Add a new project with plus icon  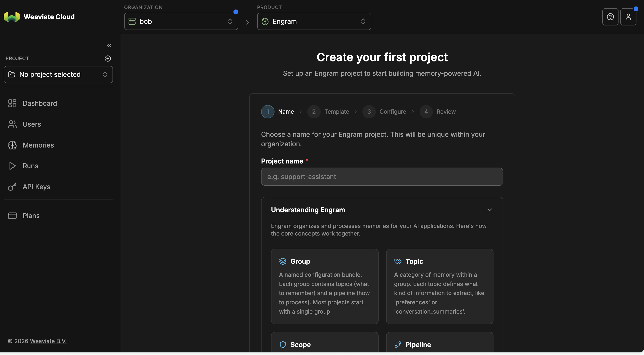pyautogui.click(x=108, y=58)
